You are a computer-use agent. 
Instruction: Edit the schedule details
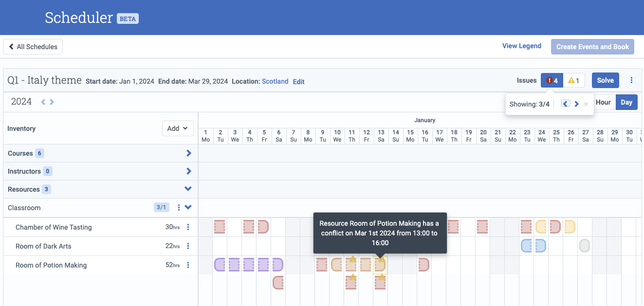tap(298, 82)
